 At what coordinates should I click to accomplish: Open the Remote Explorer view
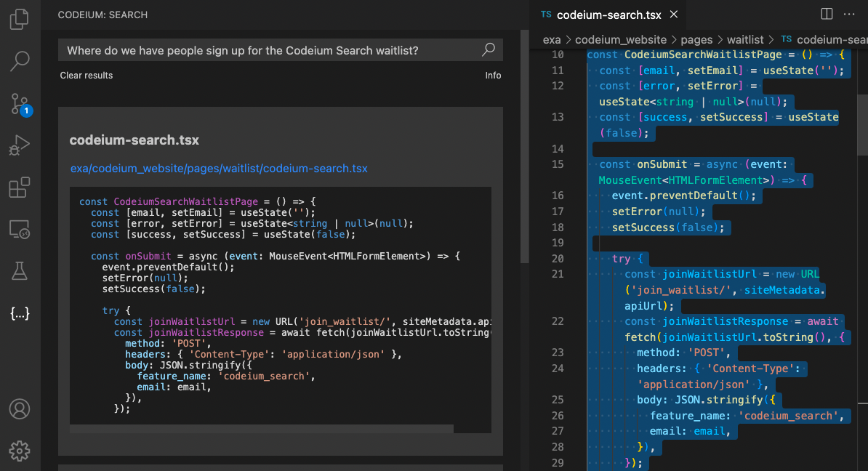click(x=20, y=230)
